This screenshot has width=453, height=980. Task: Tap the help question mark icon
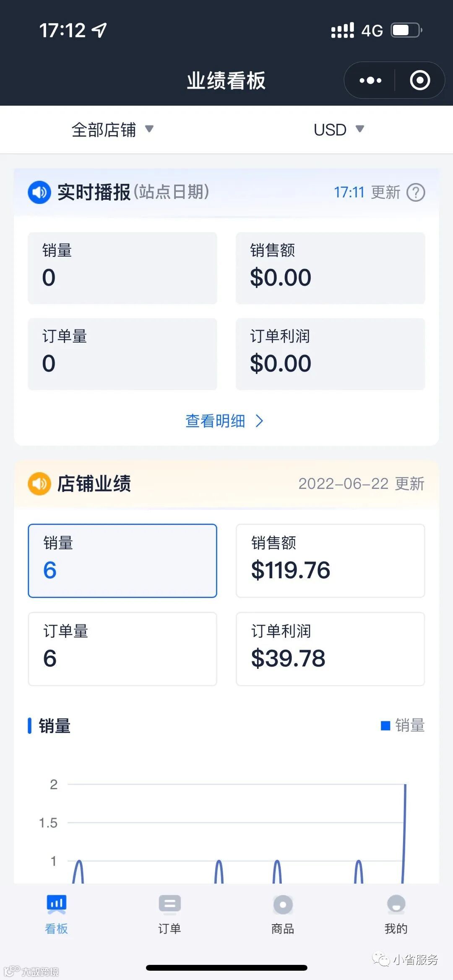tap(416, 192)
